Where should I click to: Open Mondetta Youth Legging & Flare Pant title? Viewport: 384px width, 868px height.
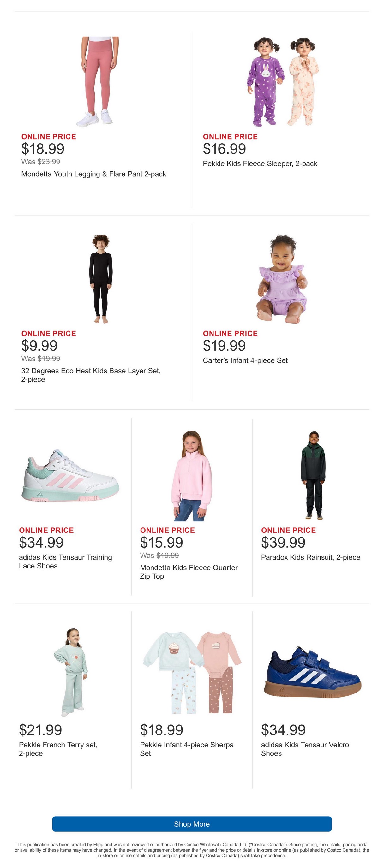pyautogui.click(x=94, y=174)
